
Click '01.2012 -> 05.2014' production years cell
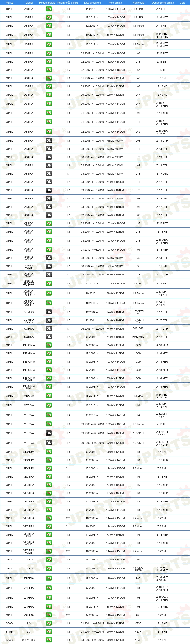tap(92, 250)
